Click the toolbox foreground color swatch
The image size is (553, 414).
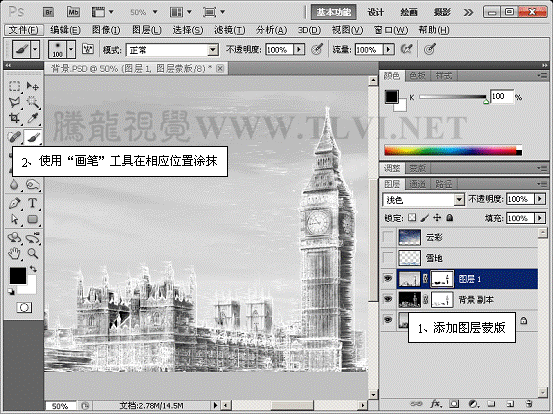click(17, 276)
